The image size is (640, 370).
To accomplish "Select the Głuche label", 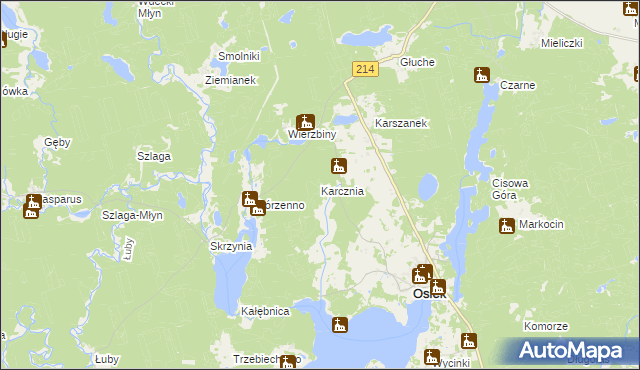I will point(417,62).
